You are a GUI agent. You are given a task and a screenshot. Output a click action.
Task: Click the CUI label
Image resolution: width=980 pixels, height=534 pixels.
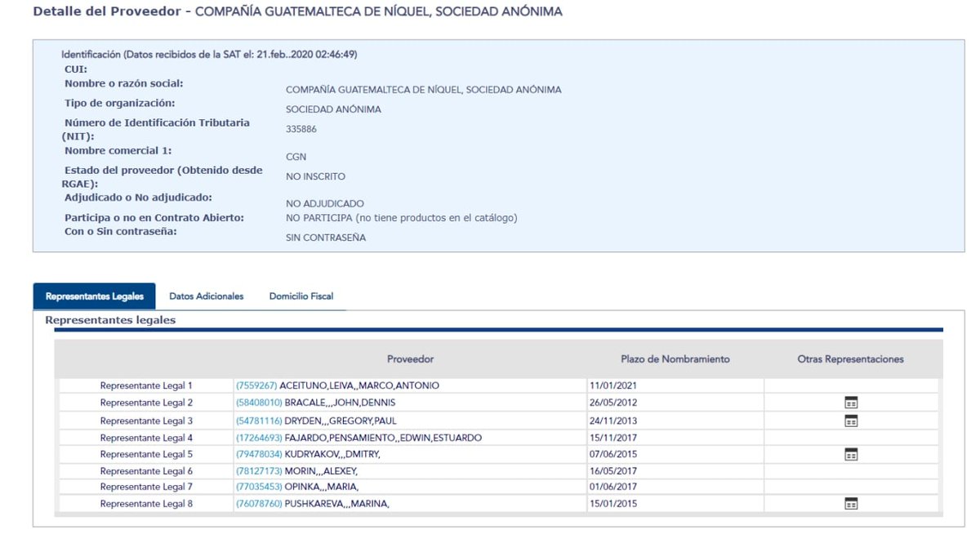[x=76, y=69]
